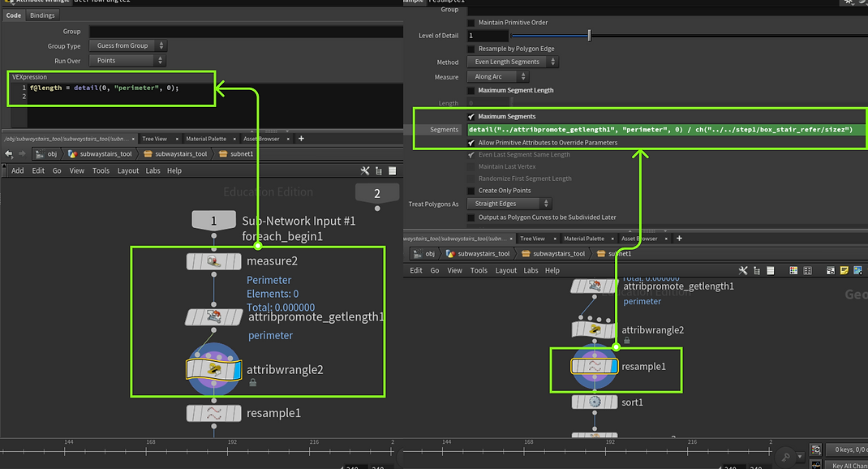Open Measure dropdown Along Arc
The height and width of the screenshot is (469, 868).
click(x=498, y=76)
